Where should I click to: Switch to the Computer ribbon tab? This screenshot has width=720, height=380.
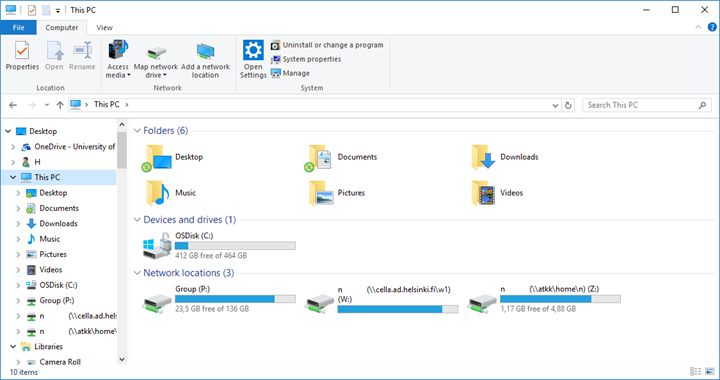point(62,28)
